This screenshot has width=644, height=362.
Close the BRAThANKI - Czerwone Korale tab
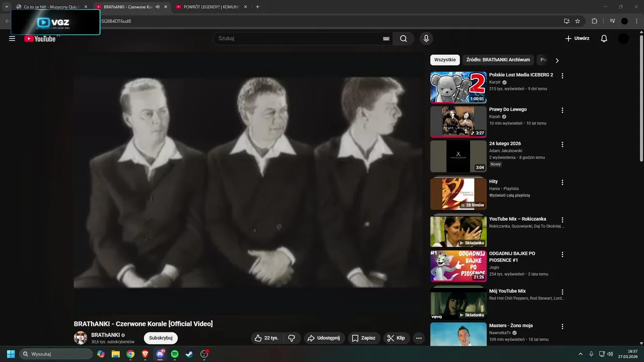pos(166,7)
